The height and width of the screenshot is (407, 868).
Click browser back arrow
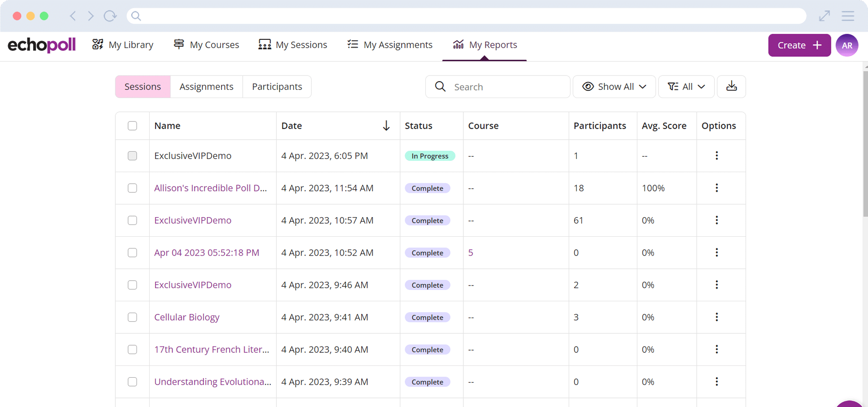tap(72, 16)
